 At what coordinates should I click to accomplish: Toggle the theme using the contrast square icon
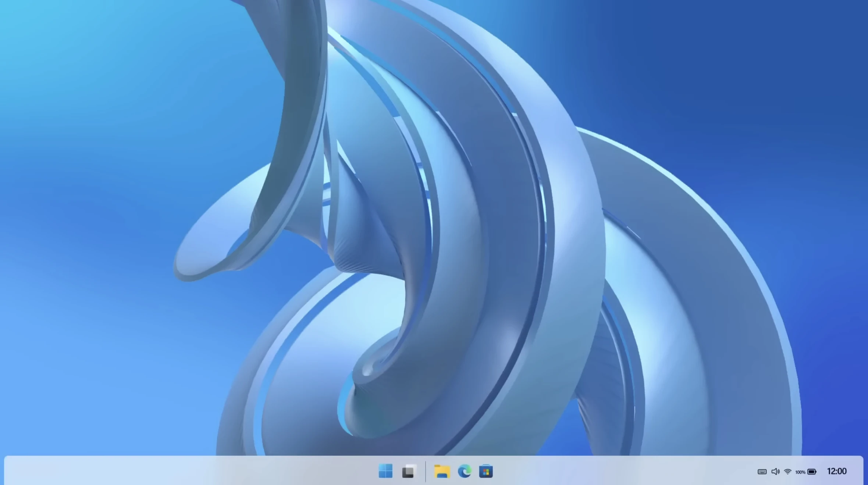(x=409, y=471)
